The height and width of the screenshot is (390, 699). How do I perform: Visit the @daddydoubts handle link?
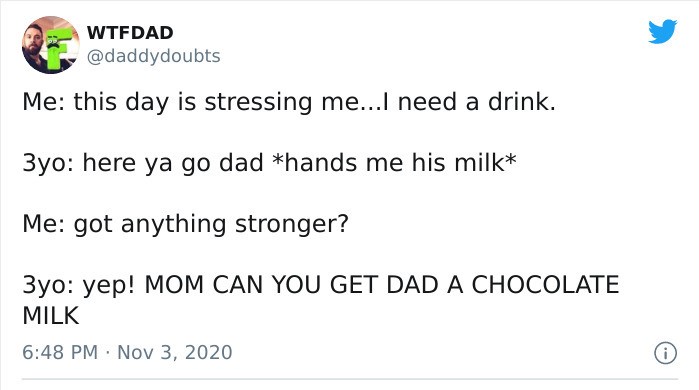(153, 56)
